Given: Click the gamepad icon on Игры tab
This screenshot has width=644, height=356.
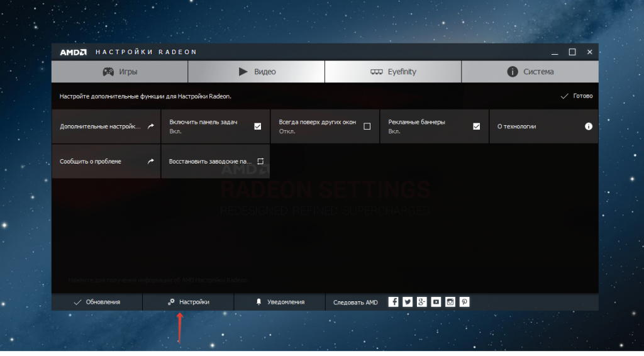Looking at the screenshot, I should pos(108,72).
